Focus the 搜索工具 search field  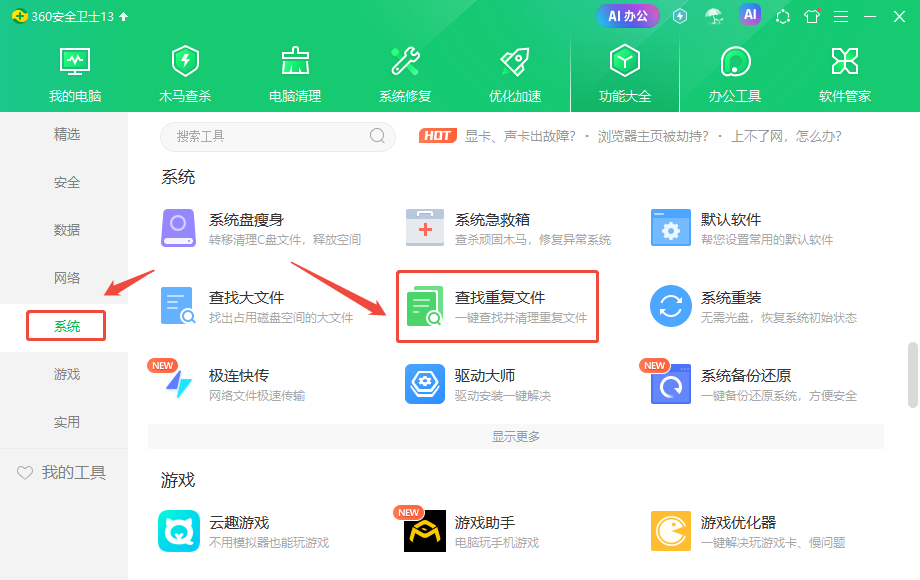click(278, 137)
